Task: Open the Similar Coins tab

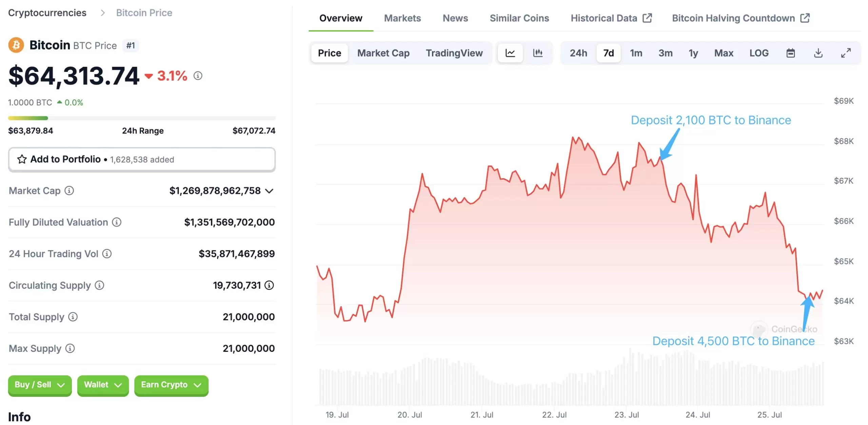Action: pyautogui.click(x=519, y=18)
